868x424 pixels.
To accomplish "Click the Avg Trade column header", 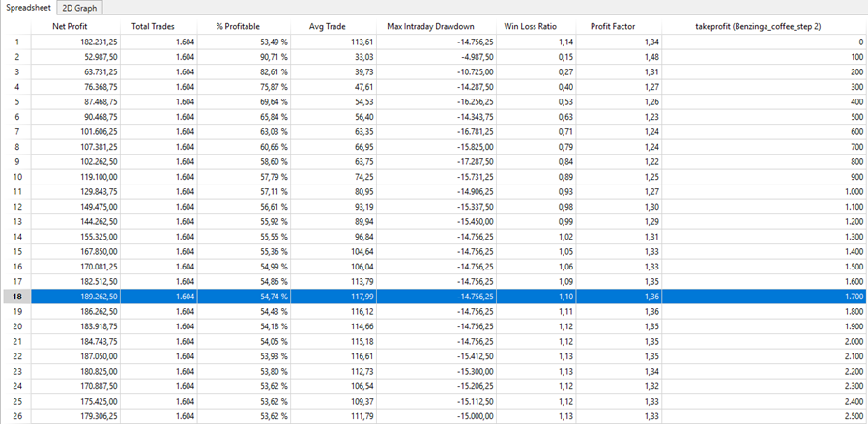I will click(x=329, y=27).
